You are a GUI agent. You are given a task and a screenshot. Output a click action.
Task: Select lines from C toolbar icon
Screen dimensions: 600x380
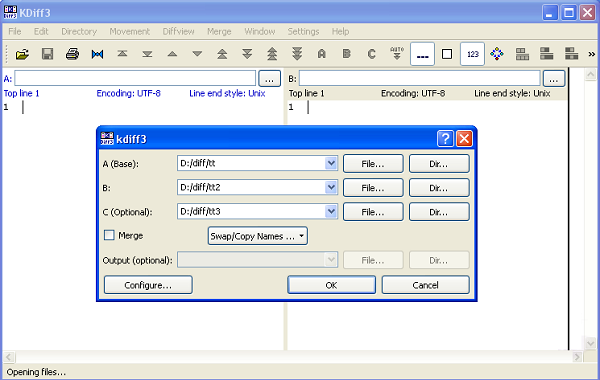[x=371, y=54]
